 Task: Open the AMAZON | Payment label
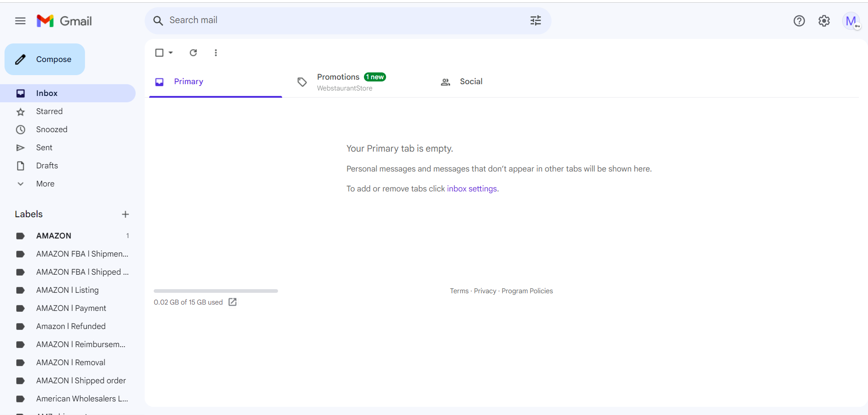pyautogui.click(x=68, y=308)
